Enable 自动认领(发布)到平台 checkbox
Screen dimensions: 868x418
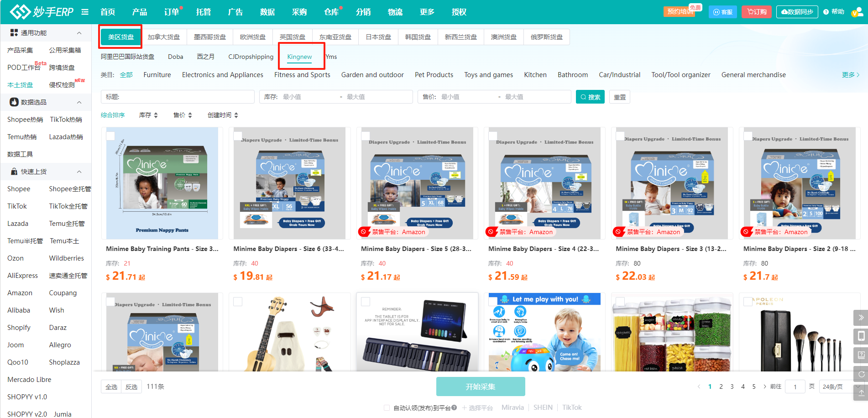387,408
